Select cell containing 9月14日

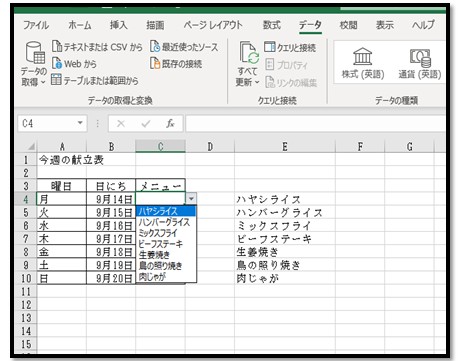pos(111,199)
